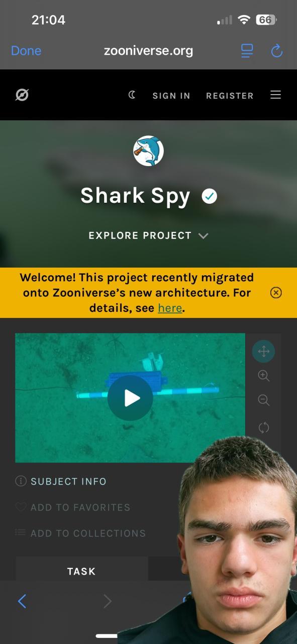Toggle dark theme with moon icon
The height and width of the screenshot is (644, 297).
tap(132, 95)
